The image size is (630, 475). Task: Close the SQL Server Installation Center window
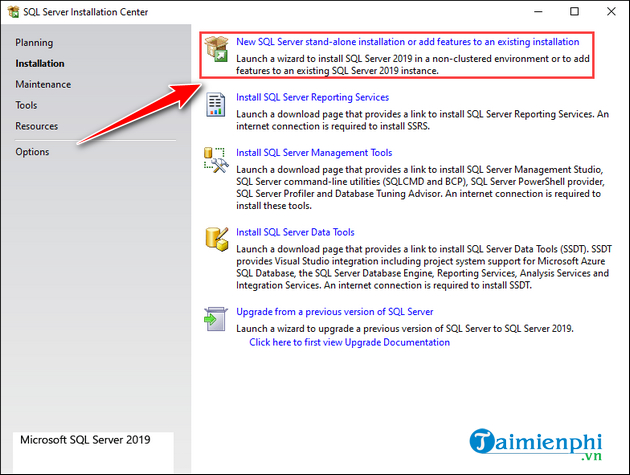coord(611,12)
